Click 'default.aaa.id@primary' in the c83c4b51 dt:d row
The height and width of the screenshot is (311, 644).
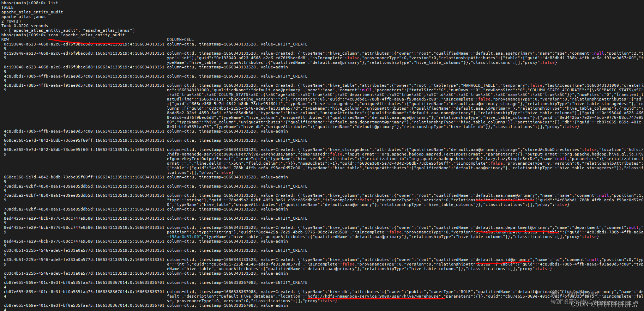click(503, 260)
